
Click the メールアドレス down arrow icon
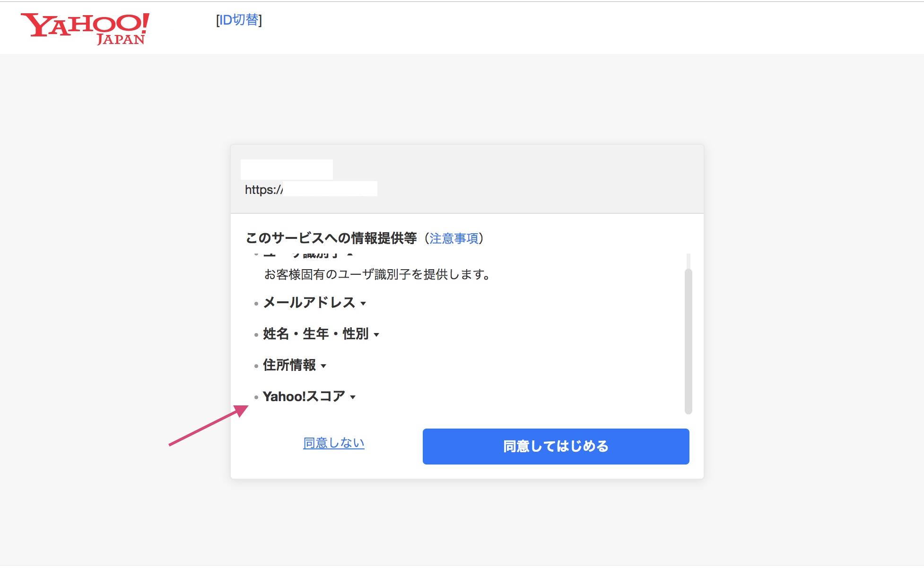coord(363,304)
